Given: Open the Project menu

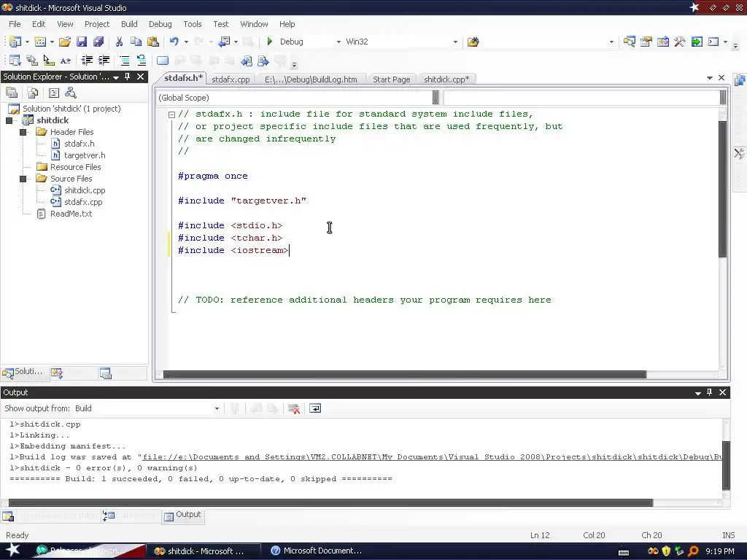Looking at the screenshot, I should point(97,24).
